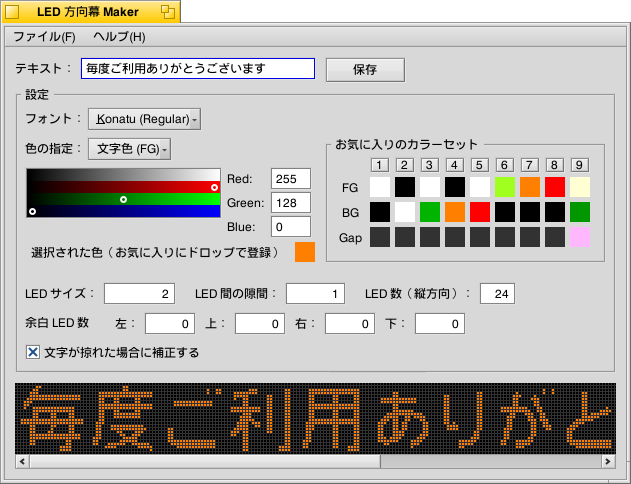
Task: Click the 左 margin LED field
Action: [x=170, y=323]
